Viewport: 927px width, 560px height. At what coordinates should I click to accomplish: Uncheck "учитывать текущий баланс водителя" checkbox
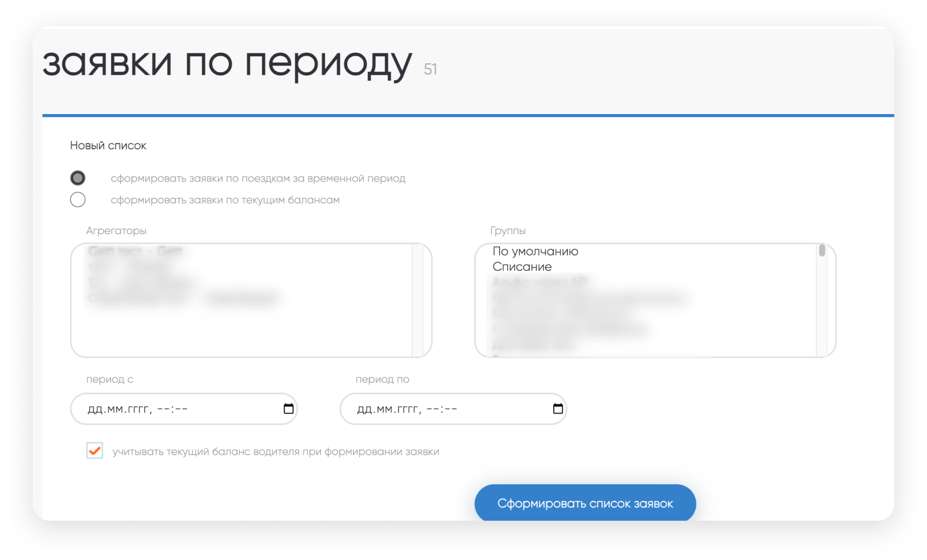coord(94,451)
